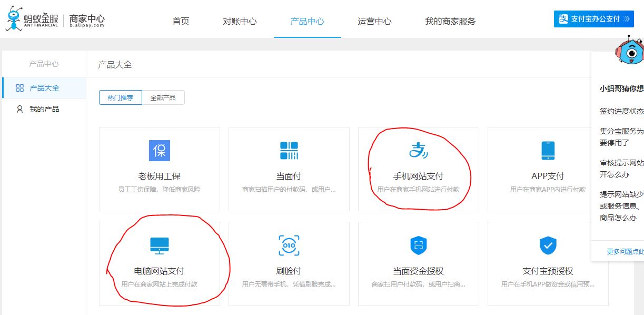Click the 用户在商家APP内进行付款 description
This screenshot has height=315, width=644.
click(x=548, y=189)
